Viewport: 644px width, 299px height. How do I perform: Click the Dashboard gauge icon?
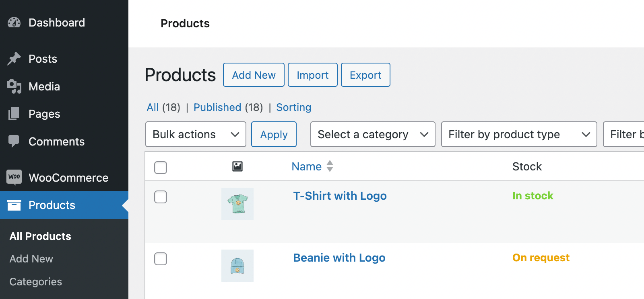coord(14,23)
